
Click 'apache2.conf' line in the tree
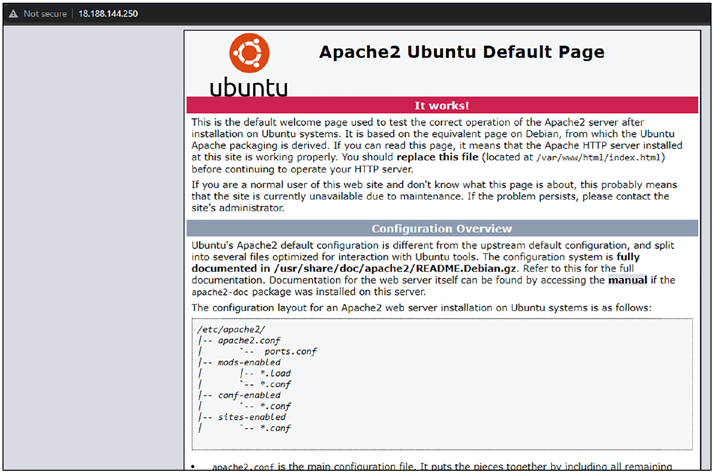coord(249,341)
